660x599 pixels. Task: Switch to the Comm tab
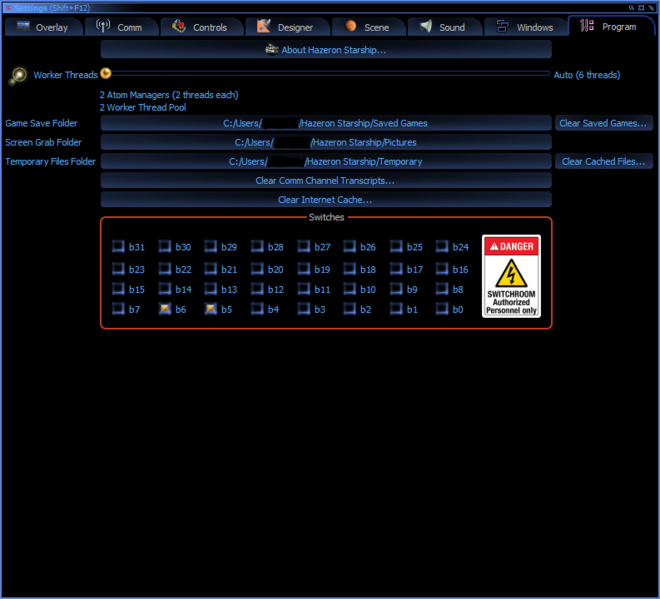pyautogui.click(x=121, y=27)
